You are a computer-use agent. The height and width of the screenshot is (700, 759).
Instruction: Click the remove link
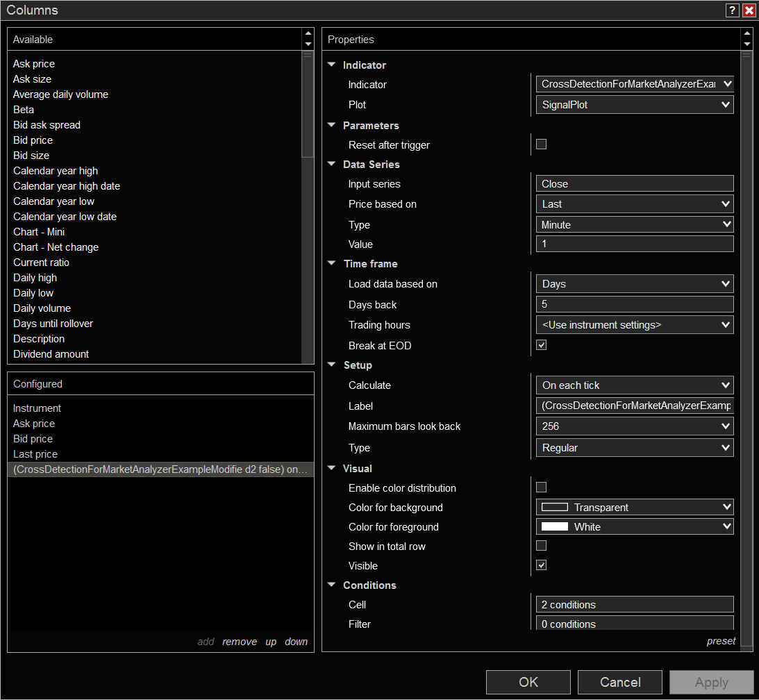coord(240,642)
